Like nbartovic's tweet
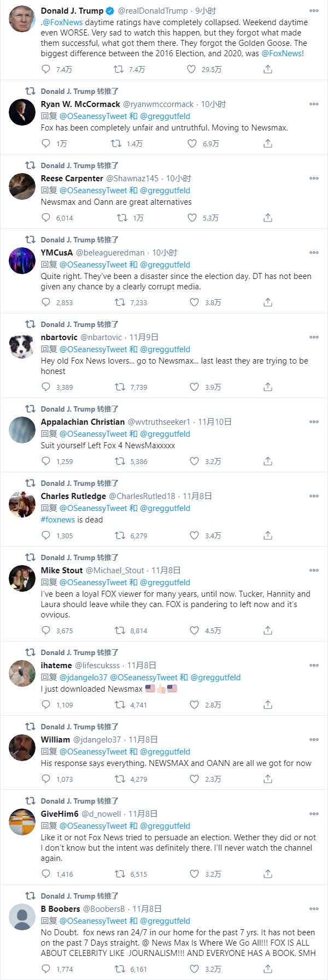Viewport: 328px width, 980px height. 194,387
